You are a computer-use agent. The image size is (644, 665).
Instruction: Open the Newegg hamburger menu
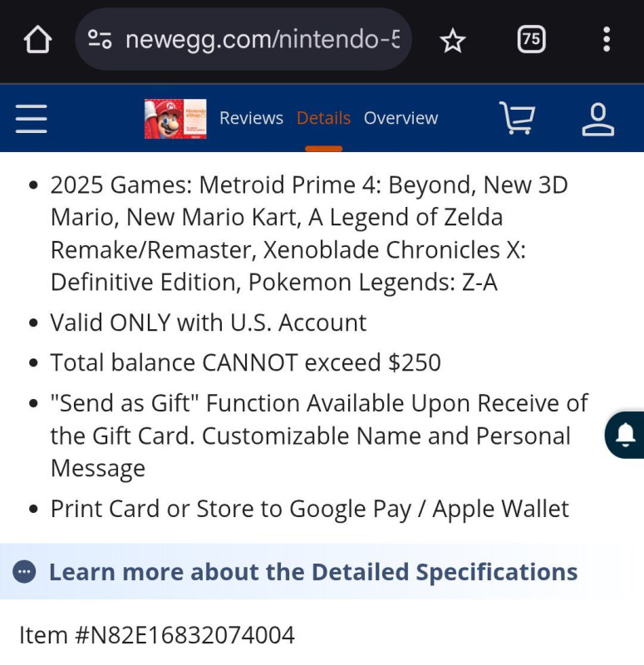(32, 118)
